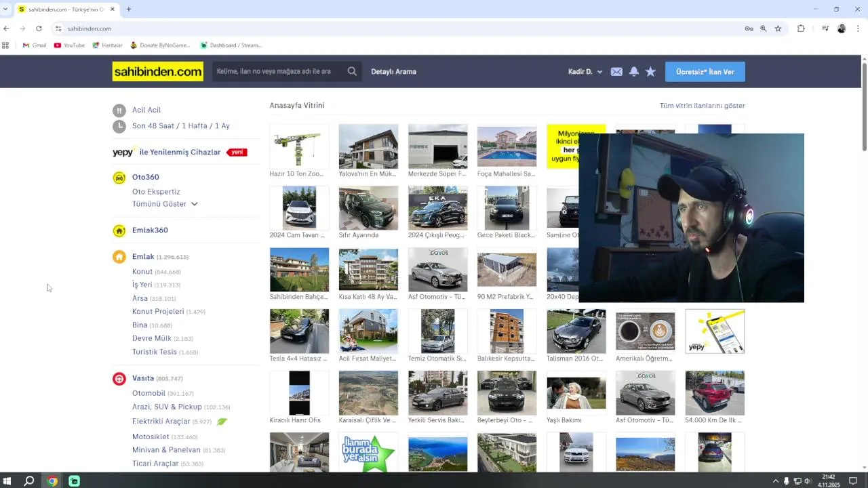Open Motosiklet category link
This screenshot has height=488, width=868.
(x=151, y=436)
